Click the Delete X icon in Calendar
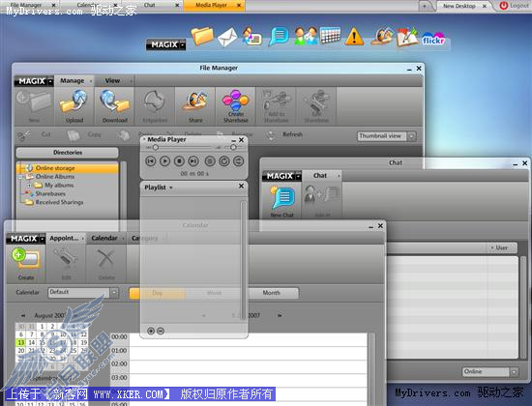Screen dimensions: 532x406 click(x=106, y=259)
